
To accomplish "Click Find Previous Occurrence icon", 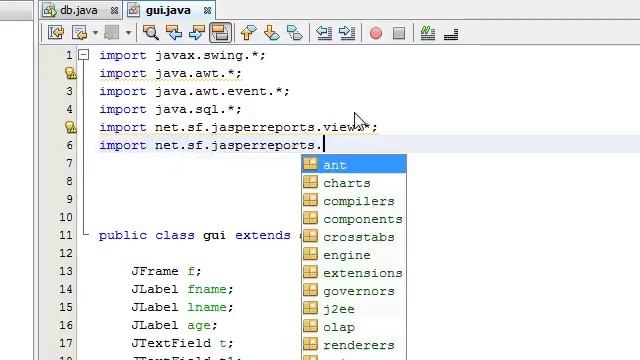I will coord(174,33).
